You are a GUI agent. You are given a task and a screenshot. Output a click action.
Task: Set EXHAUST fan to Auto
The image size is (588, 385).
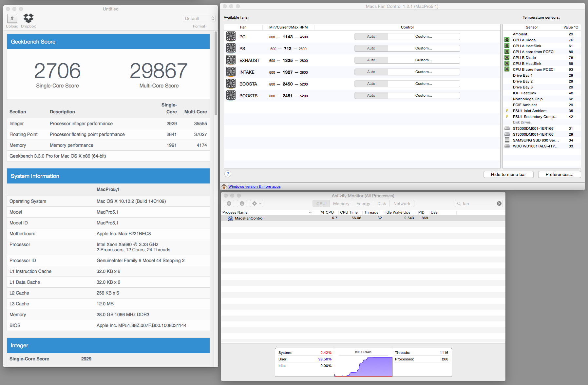[x=371, y=60]
